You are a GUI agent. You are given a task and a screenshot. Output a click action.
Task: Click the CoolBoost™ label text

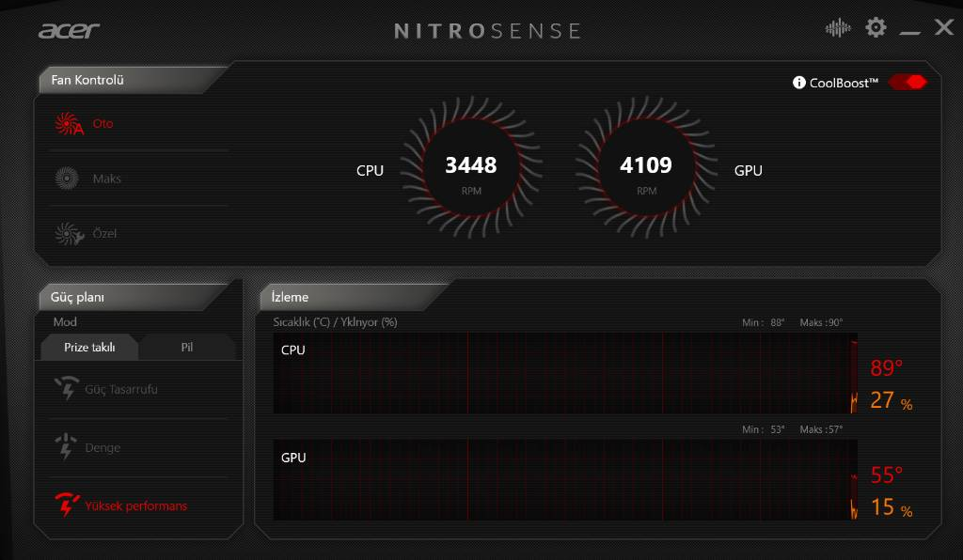844,83
